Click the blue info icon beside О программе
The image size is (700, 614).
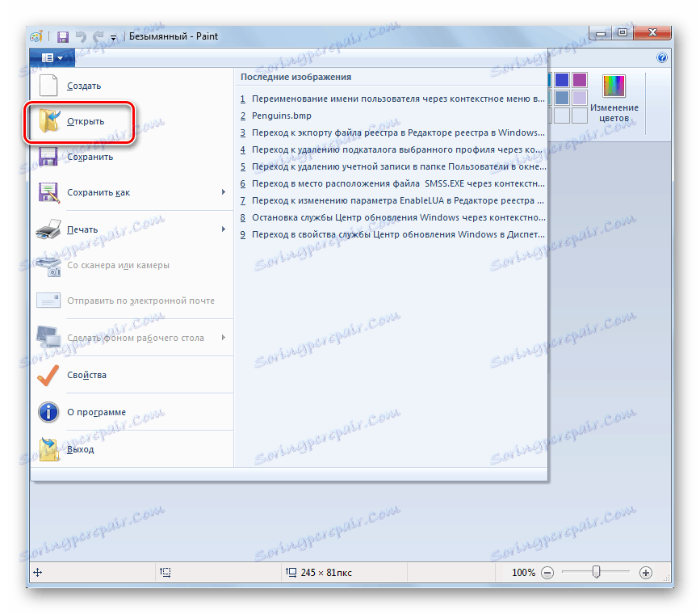[48, 412]
